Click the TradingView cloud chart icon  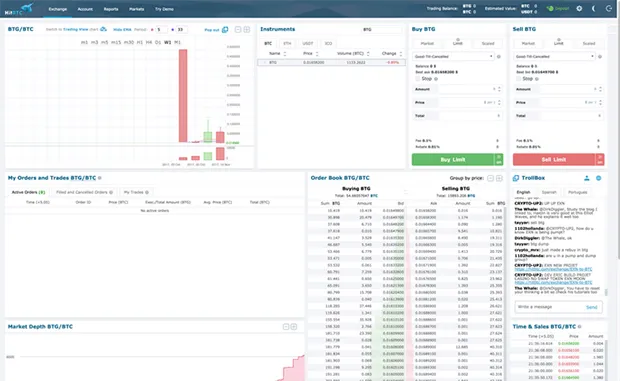104,29
